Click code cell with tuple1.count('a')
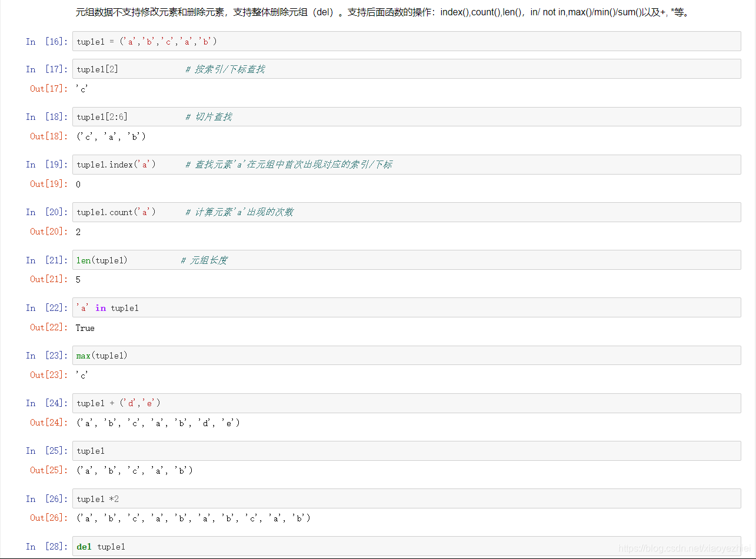 [407, 212]
